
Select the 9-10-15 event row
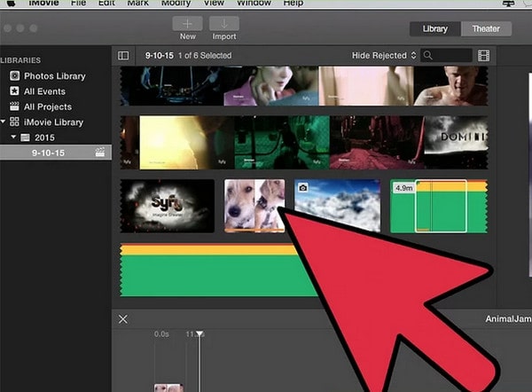pos(56,153)
